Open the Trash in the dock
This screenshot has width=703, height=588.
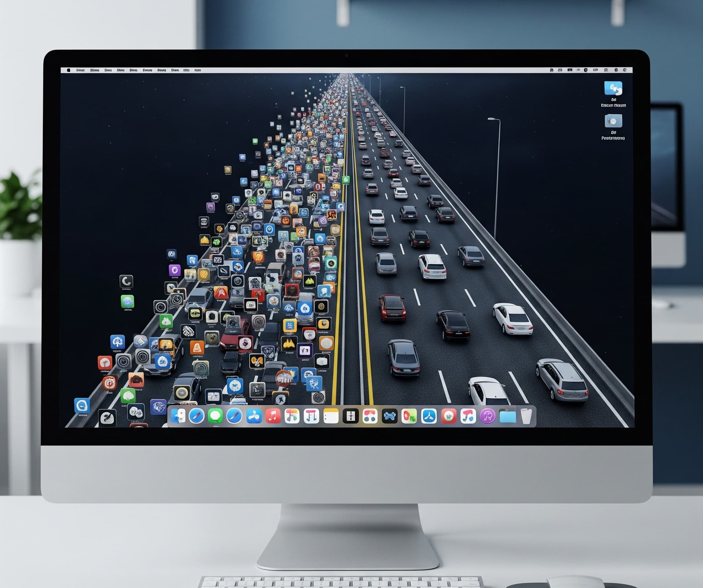point(526,416)
